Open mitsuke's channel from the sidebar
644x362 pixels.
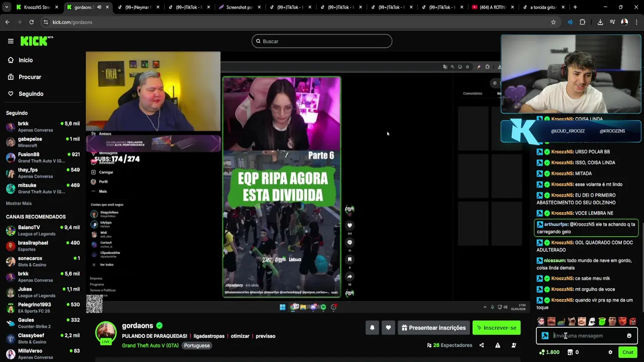[43, 189]
